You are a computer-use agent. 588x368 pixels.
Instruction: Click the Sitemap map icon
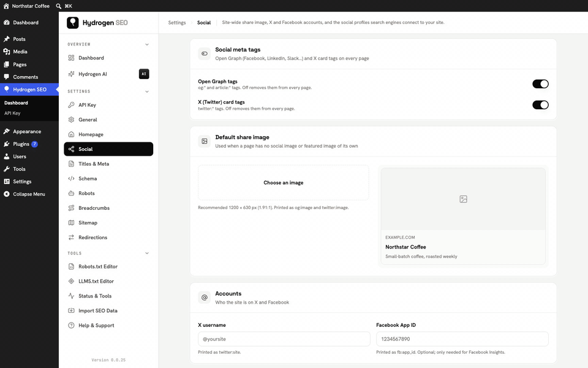[71, 223]
